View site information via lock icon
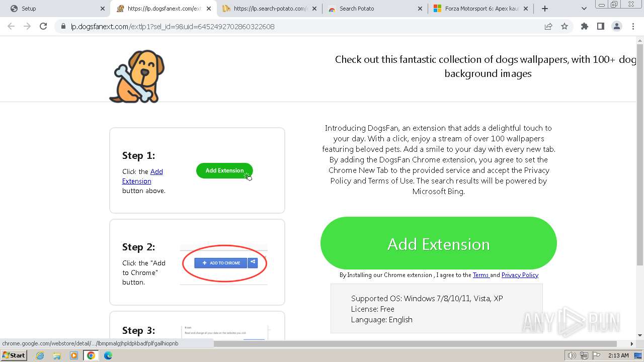The height and width of the screenshot is (362, 644). (63, 27)
